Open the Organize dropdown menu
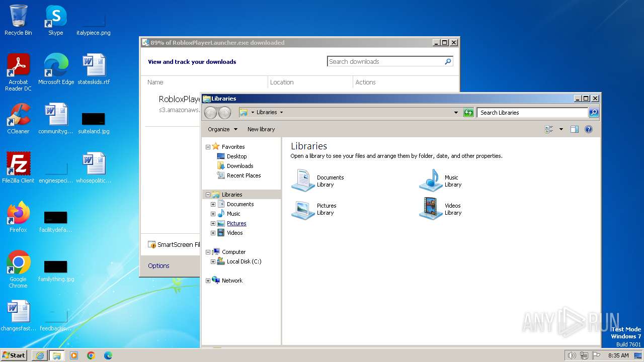Viewport: 644px width, 362px height. 222,129
